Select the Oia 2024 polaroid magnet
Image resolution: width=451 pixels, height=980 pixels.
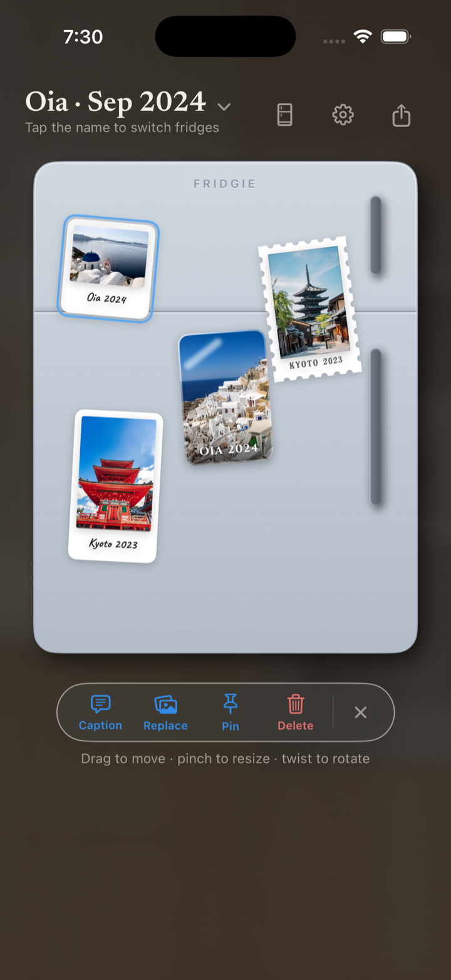click(108, 269)
